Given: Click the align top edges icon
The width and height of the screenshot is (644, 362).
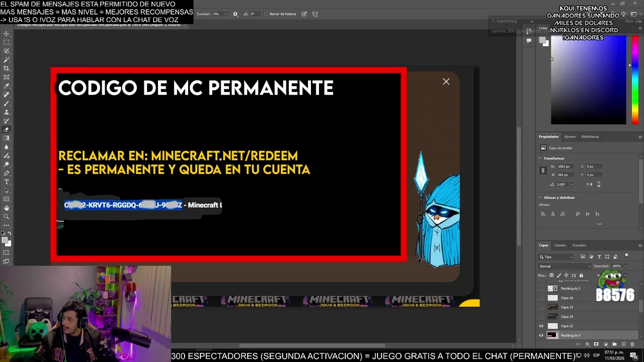Looking at the screenshot, I should coord(578,214).
